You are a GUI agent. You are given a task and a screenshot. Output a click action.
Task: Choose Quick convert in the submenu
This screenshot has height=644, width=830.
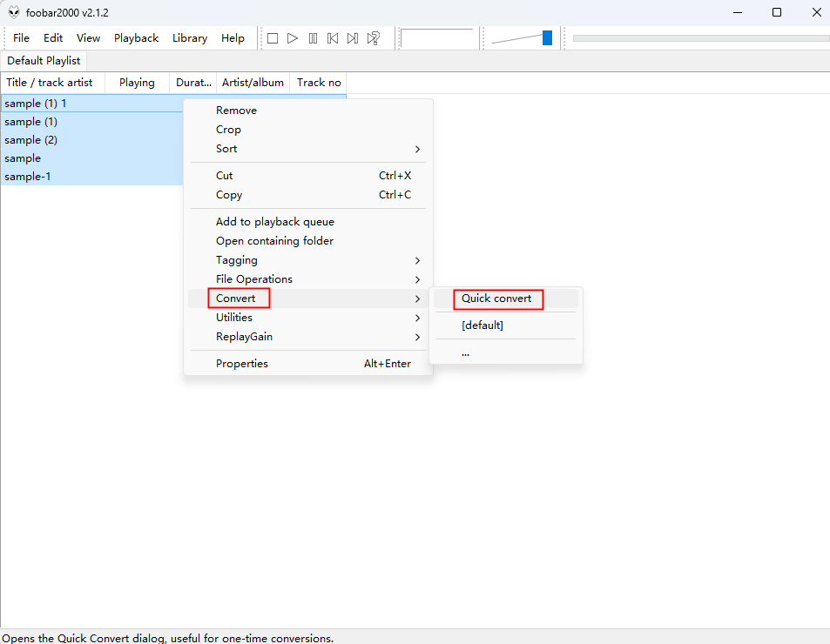click(x=505, y=299)
